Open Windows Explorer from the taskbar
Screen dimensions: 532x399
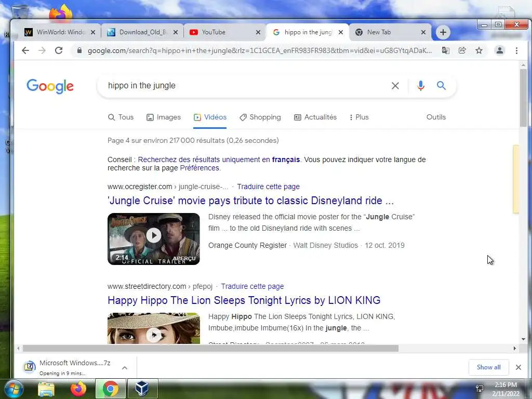tap(46, 389)
